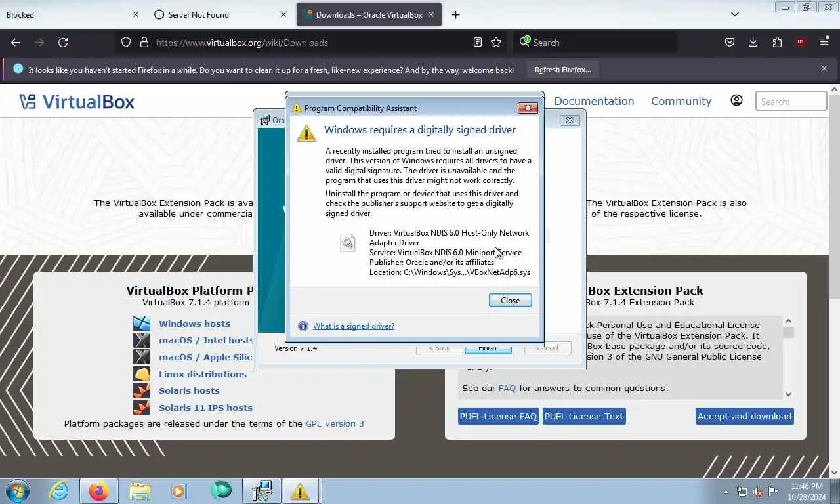Click the PUEL License FAQ button
Screen dimensions: 840x504
click(498, 416)
